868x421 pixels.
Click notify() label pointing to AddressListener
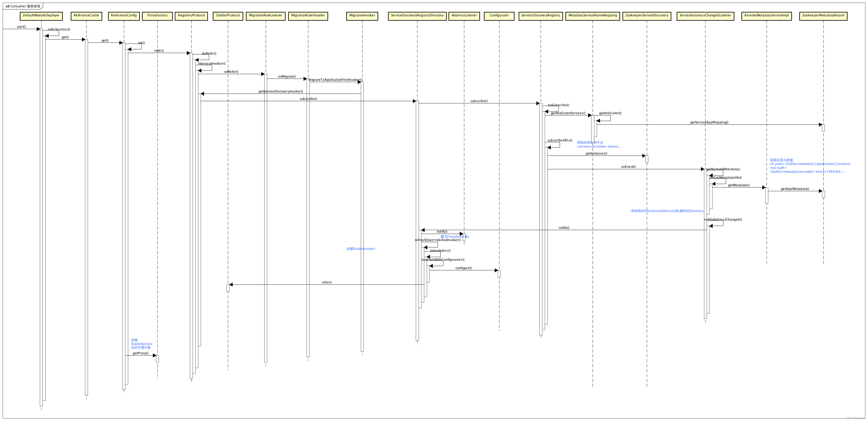pyautogui.click(x=442, y=231)
